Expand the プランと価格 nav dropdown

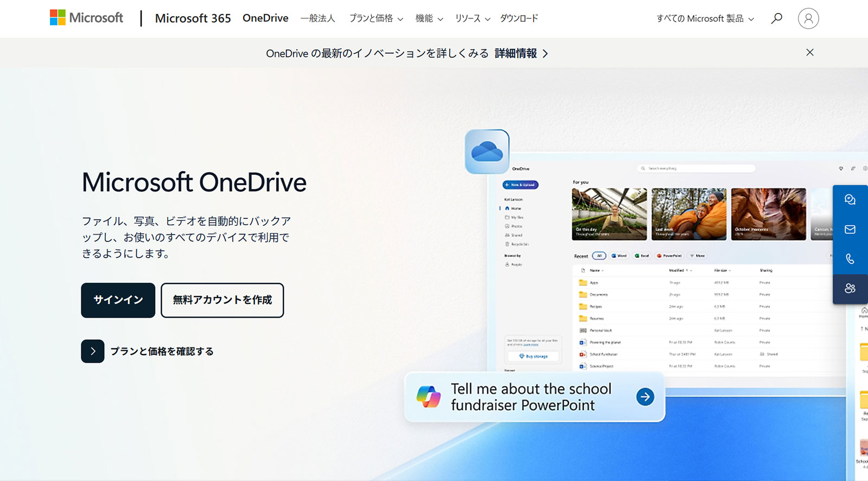point(376,18)
